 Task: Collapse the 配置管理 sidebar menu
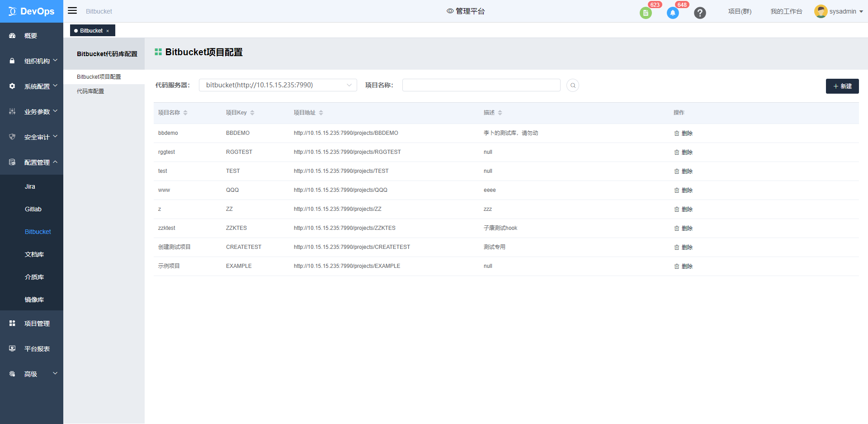(32, 162)
